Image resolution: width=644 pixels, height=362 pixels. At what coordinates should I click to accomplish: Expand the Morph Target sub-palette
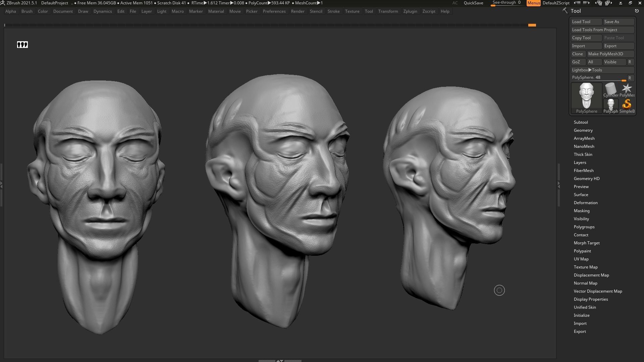click(x=586, y=243)
